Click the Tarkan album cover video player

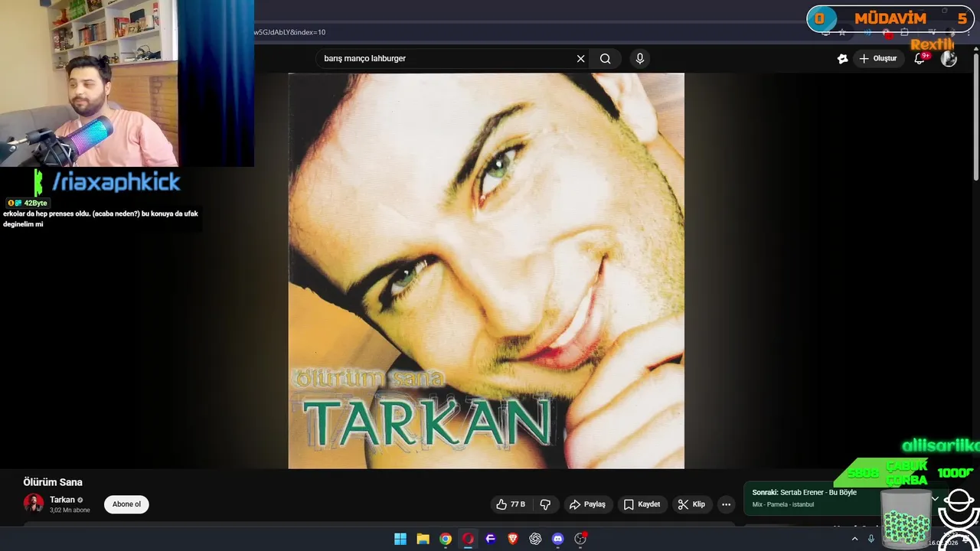pyautogui.click(x=486, y=271)
